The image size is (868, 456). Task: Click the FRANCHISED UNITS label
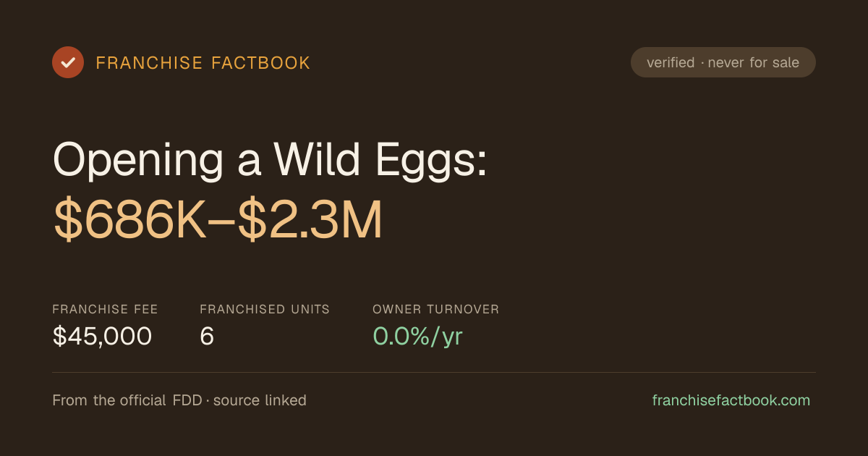pyautogui.click(x=265, y=309)
